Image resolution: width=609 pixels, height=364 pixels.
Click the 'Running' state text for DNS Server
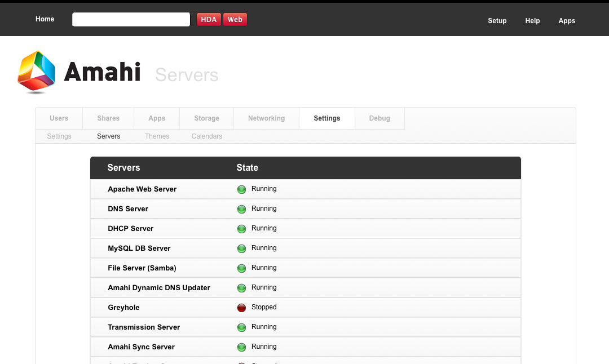pos(264,209)
